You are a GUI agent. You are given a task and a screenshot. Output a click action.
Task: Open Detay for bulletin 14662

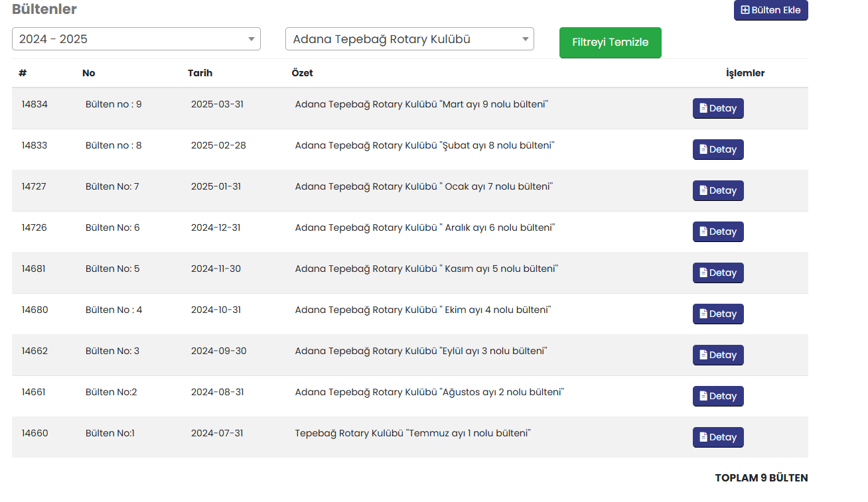pos(718,355)
